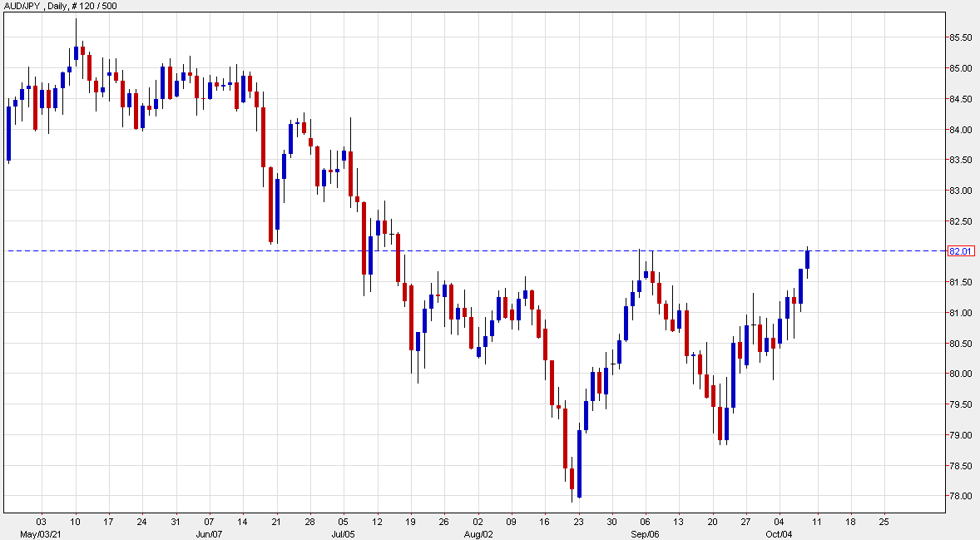The width and height of the screenshot is (980, 540).
Task: Select the latest blue candle near 82.01
Action: (807, 260)
